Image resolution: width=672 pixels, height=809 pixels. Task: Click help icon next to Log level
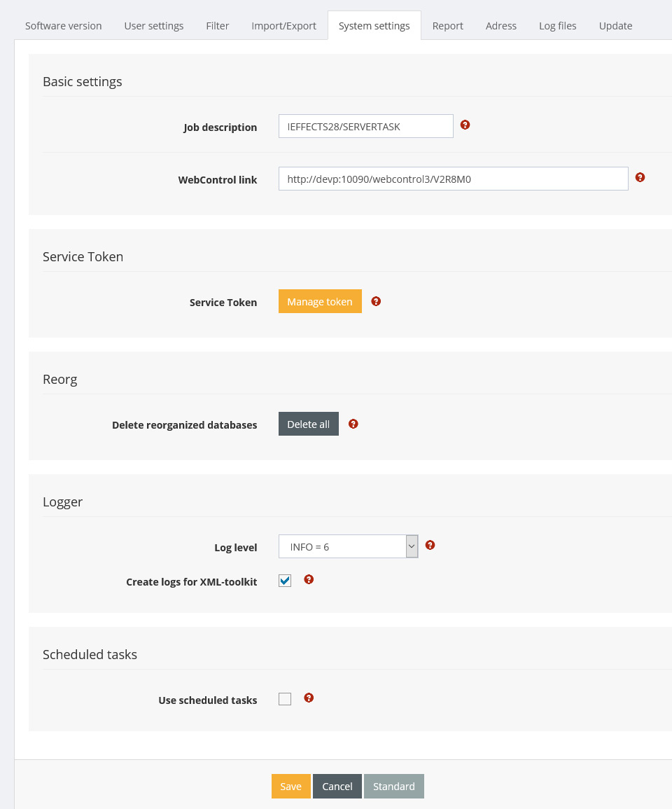pyautogui.click(x=430, y=545)
